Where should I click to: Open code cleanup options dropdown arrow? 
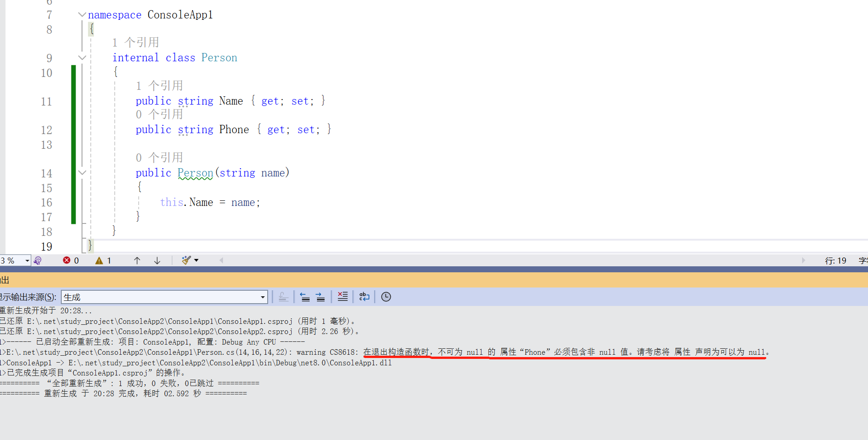[x=196, y=260]
